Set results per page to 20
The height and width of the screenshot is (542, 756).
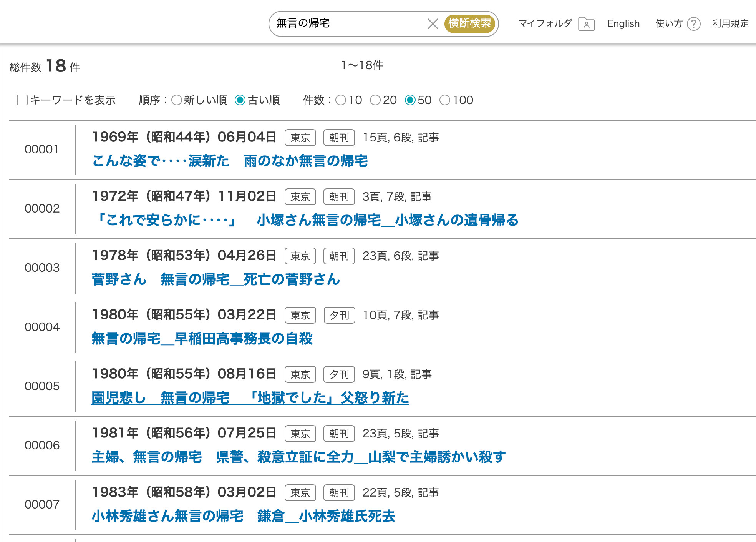(x=375, y=100)
